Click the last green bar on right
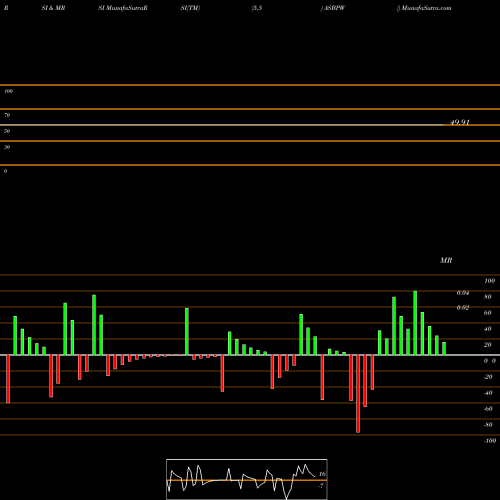 pos(444,348)
